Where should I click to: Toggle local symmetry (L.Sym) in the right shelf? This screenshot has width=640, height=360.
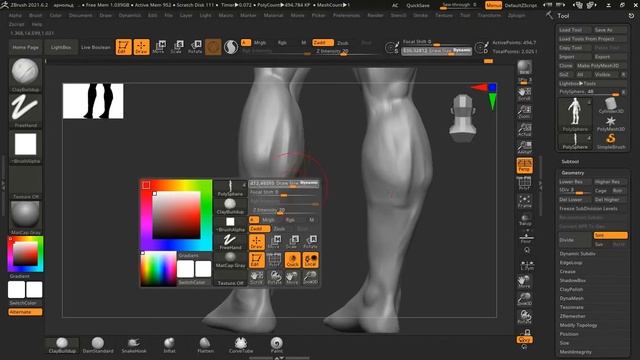coord(527,265)
